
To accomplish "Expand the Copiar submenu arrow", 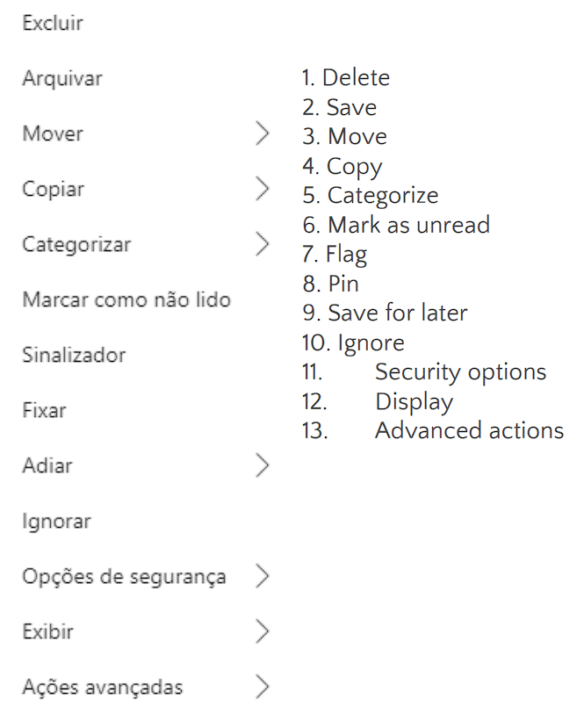I will (263, 189).
